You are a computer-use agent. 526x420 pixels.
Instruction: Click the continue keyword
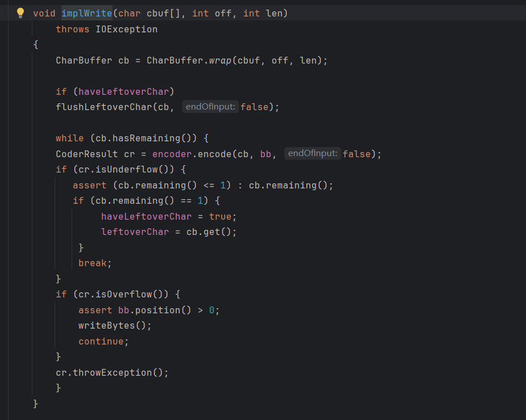click(x=101, y=341)
